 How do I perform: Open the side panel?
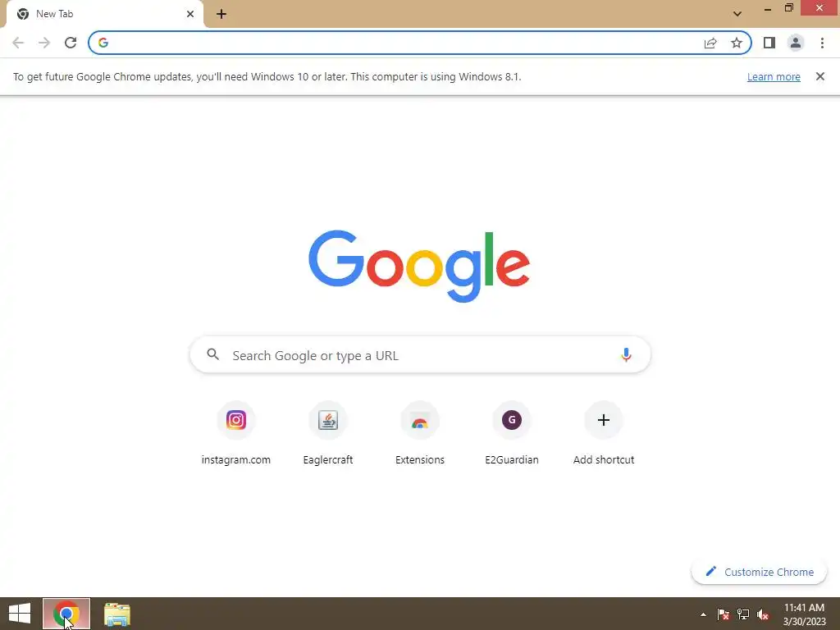tap(769, 43)
